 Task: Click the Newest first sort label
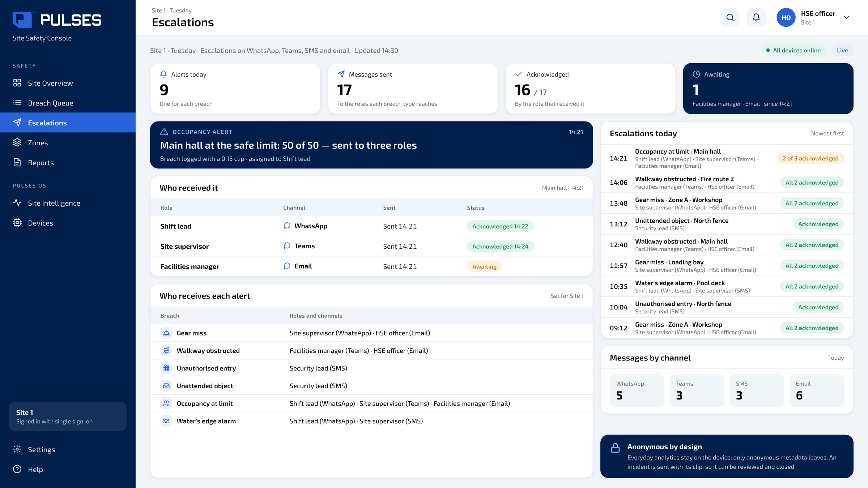[x=827, y=133]
